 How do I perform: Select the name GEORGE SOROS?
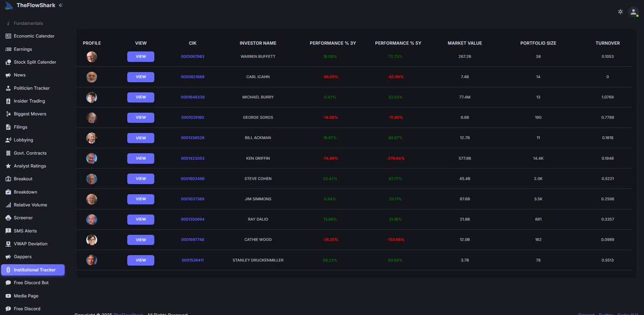[258, 118]
